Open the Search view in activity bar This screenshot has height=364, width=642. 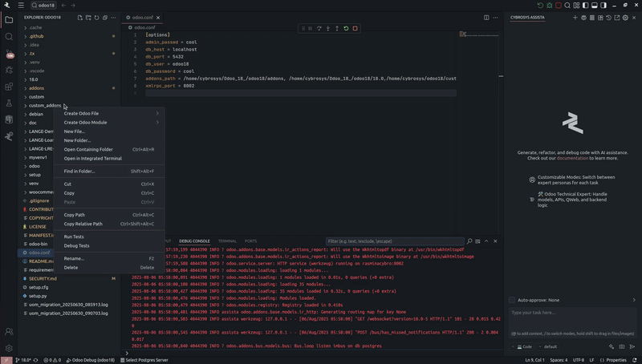tap(9, 37)
